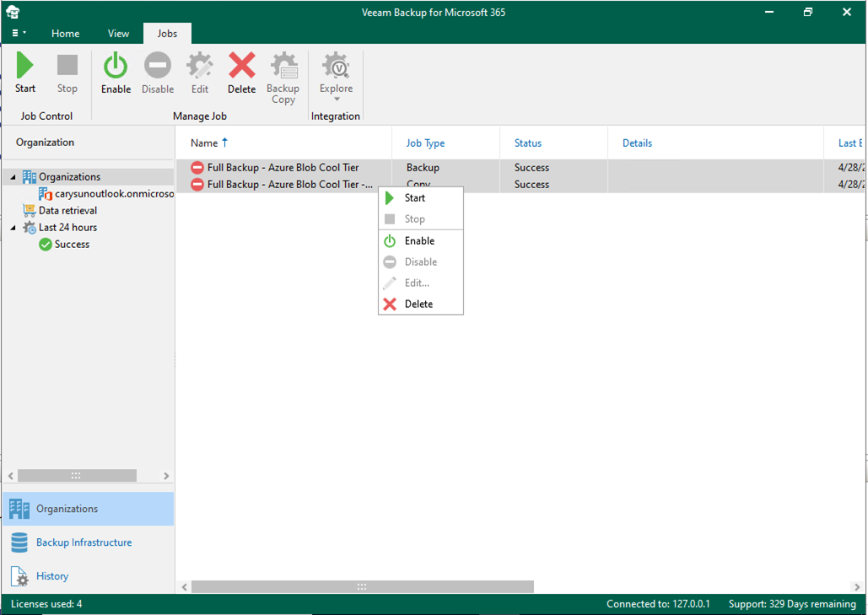Click the Organizations buildings icon in bottom pane
Image resolution: width=868 pixels, height=615 pixels.
coord(19,509)
